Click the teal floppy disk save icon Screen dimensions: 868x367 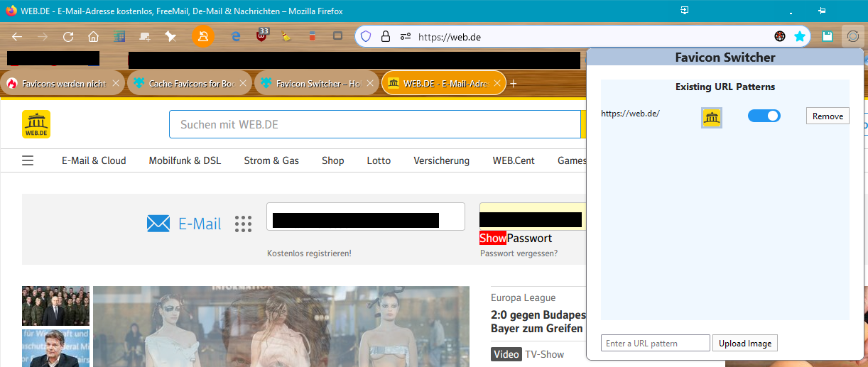pos(828,36)
